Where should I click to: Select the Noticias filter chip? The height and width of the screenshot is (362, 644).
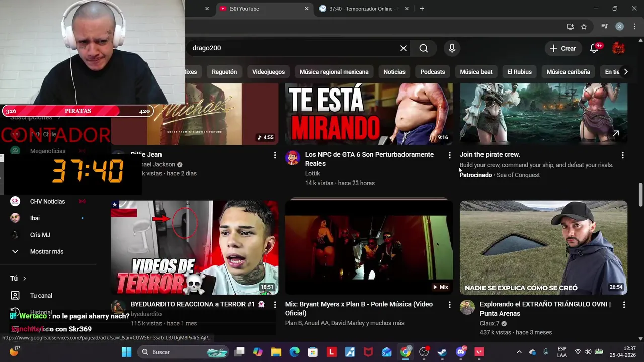pyautogui.click(x=394, y=72)
